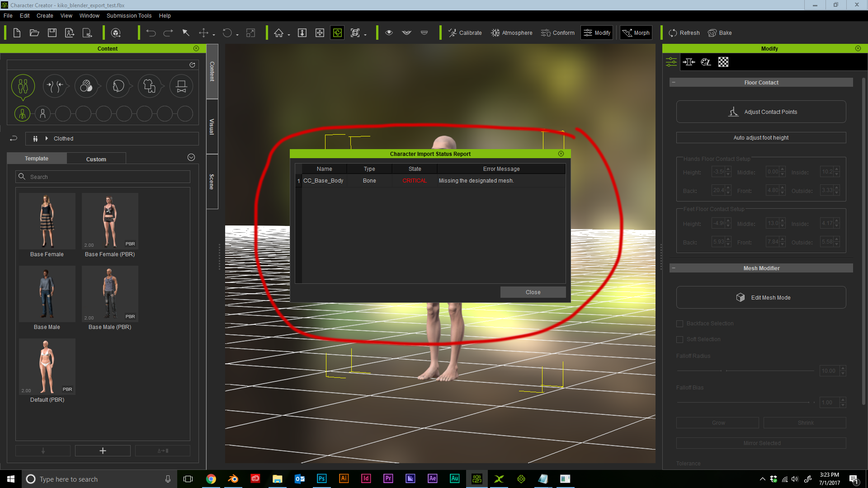Select the Cloth category icon in Content
This screenshot has height=488, width=868.
coord(150,86)
